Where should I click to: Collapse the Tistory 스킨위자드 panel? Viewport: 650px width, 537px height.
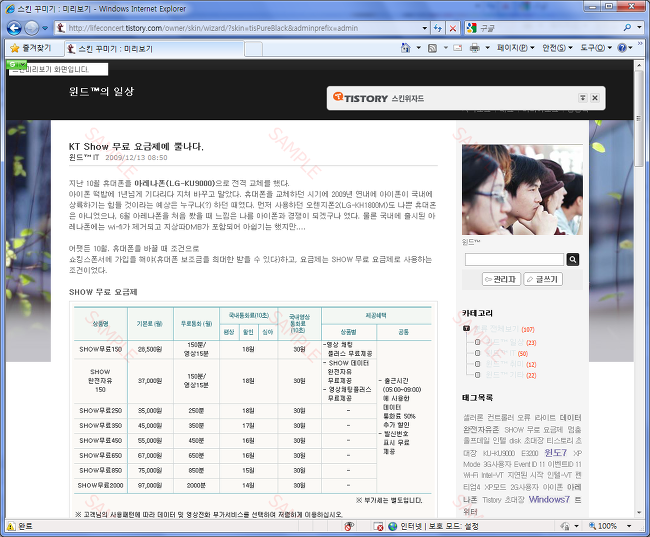point(582,98)
